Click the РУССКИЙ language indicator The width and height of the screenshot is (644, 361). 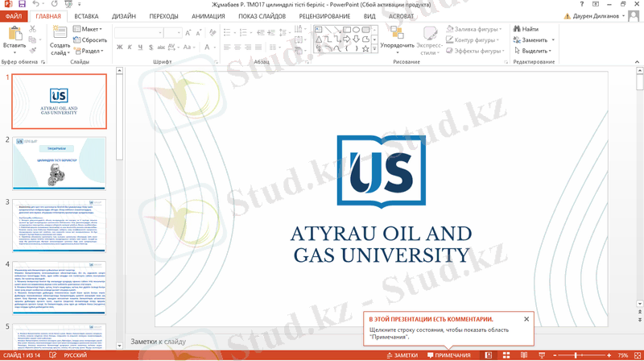tap(75, 355)
